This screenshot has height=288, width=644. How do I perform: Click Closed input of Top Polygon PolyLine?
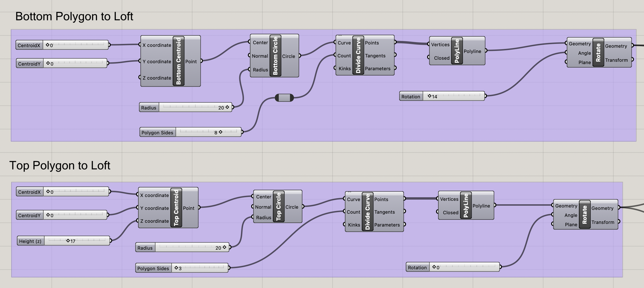pos(451,212)
